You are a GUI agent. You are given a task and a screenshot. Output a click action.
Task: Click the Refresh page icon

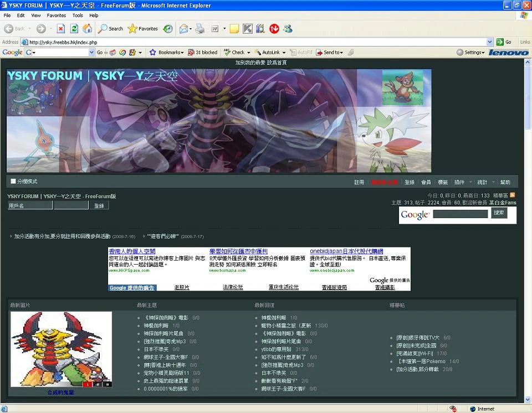pos(74,29)
